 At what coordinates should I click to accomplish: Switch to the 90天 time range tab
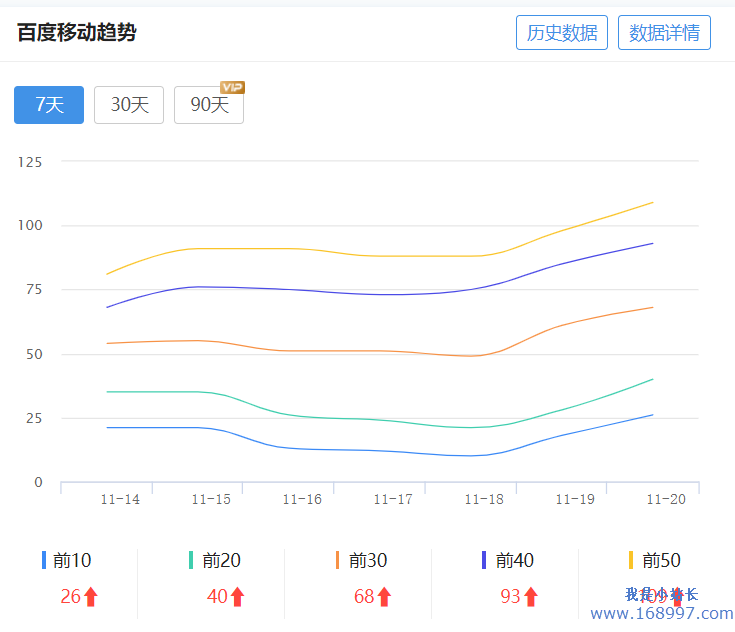(x=209, y=105)
